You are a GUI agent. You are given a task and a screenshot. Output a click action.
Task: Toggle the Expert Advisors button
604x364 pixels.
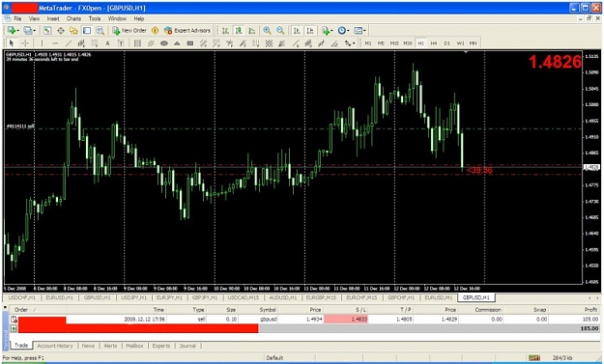(187, 30)
